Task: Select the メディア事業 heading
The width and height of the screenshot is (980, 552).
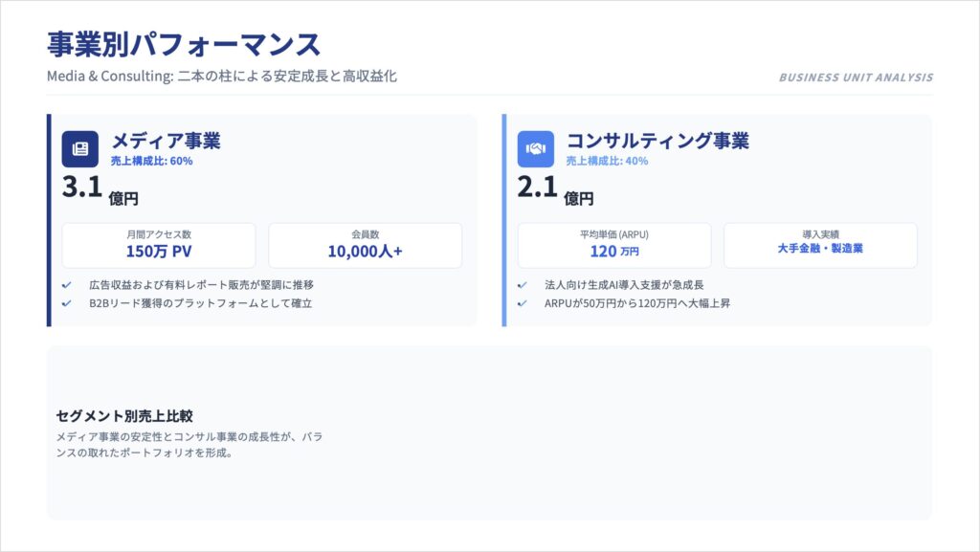Action: pos(166,141)
